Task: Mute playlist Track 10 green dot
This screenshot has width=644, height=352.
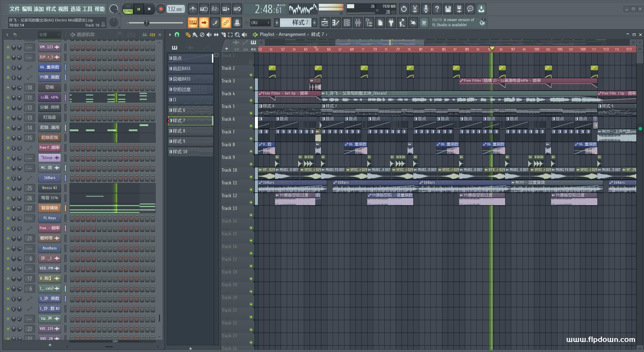Action: point(251,177)
